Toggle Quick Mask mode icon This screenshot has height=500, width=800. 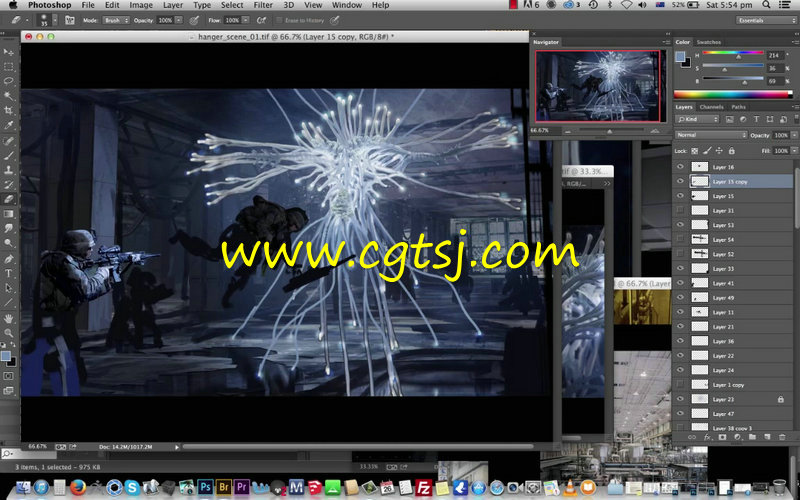(x=9, y=376)
